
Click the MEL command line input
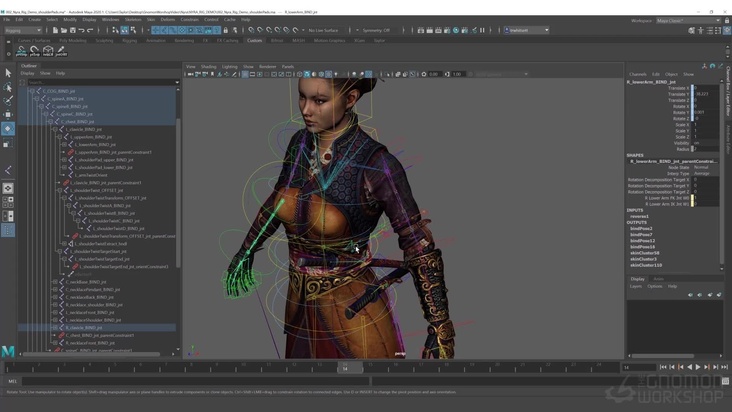[195, 381]
